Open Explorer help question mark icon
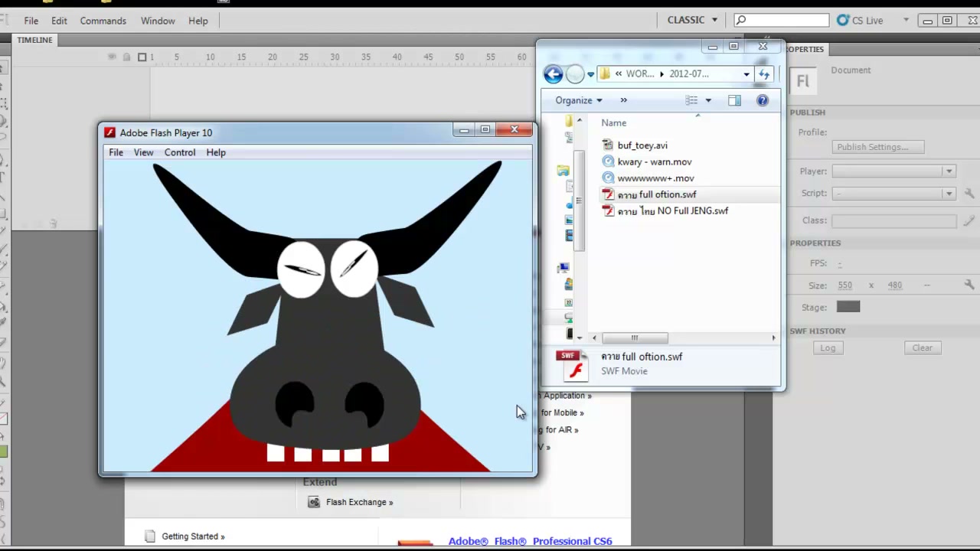980x551 pixels. coord(763,100)
